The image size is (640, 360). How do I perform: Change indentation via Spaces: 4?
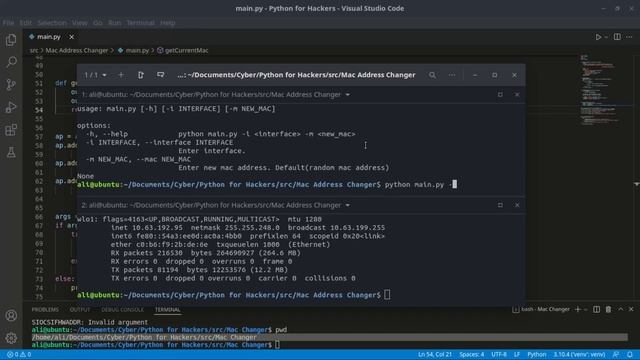(471, 355)
